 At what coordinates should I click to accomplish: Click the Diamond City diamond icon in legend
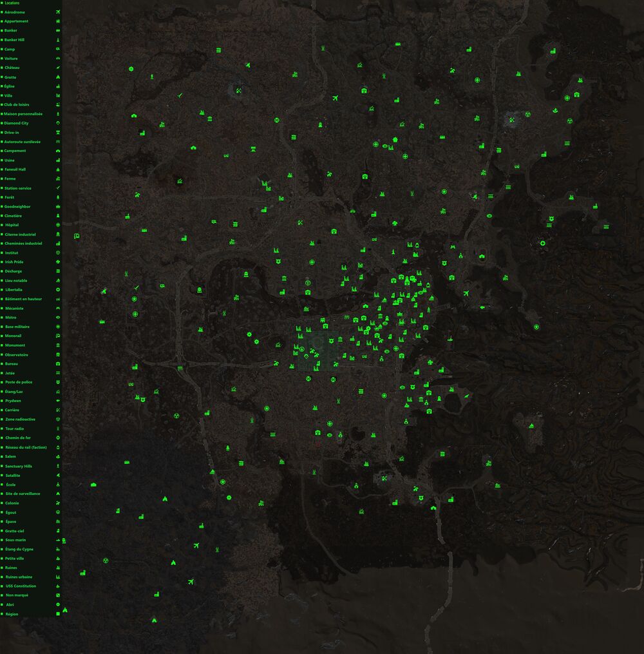pyautogui.click(x=58, y=123)
